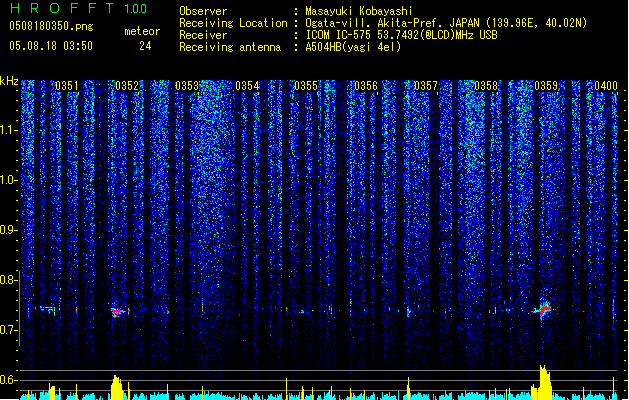Click the tallest yellow signal peak below 0359
Screen dimensions: 629x400
tap(545, 382)
